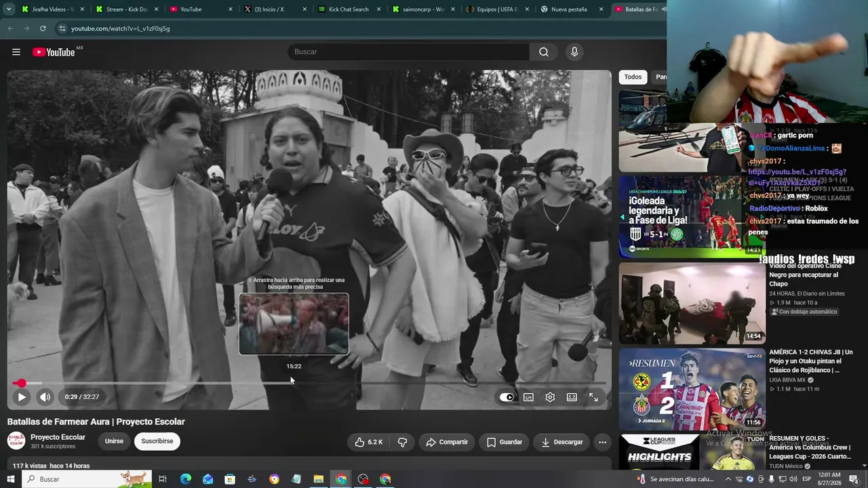Open the weather widget Se avecinan días

[675, 479]
